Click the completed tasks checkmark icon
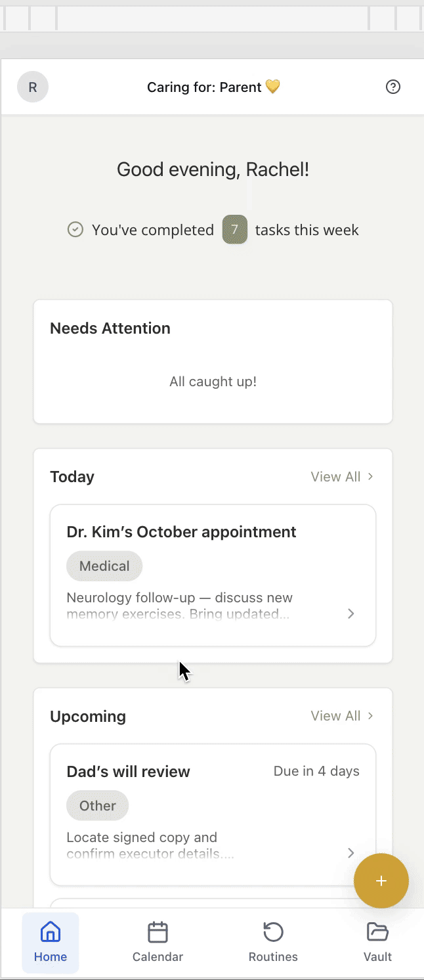Screen dimensions: 424x980 point(75,229)
